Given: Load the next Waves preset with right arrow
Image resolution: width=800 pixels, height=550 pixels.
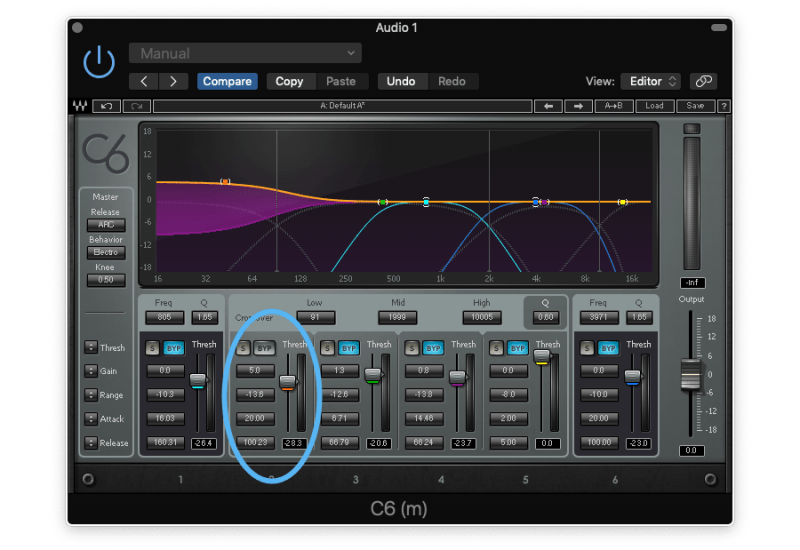Looking at the screenshot, I should pos(578,106).
